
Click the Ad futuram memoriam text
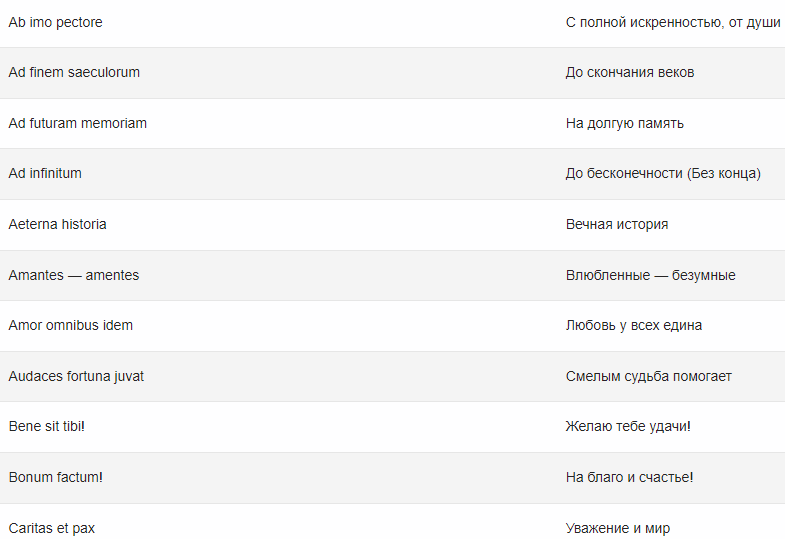(x=78, y=123)
